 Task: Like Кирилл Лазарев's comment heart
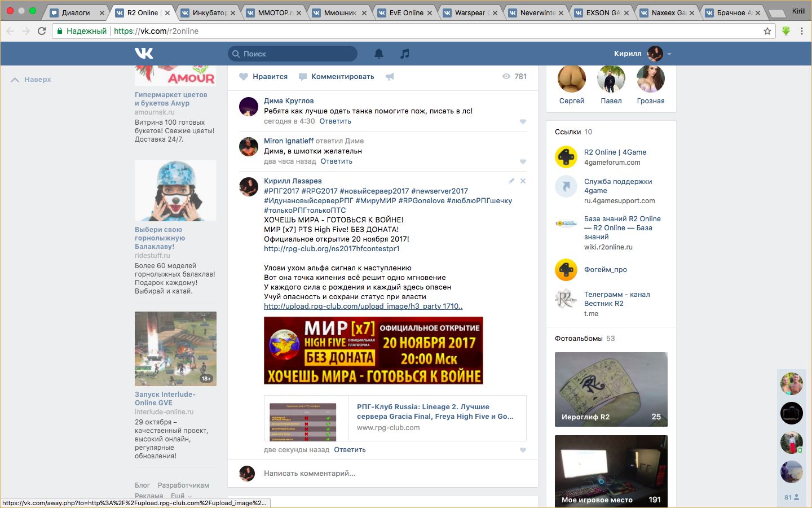click(x=523, y=450)
